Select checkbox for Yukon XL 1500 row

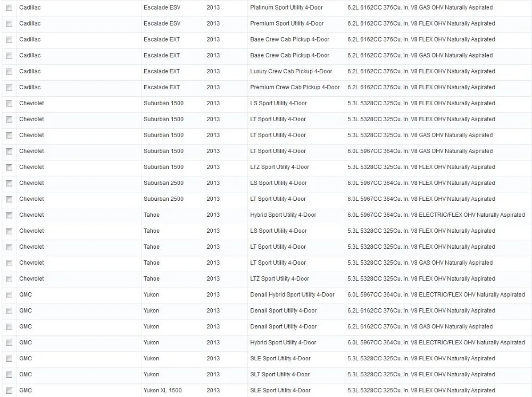pos(9,390)
